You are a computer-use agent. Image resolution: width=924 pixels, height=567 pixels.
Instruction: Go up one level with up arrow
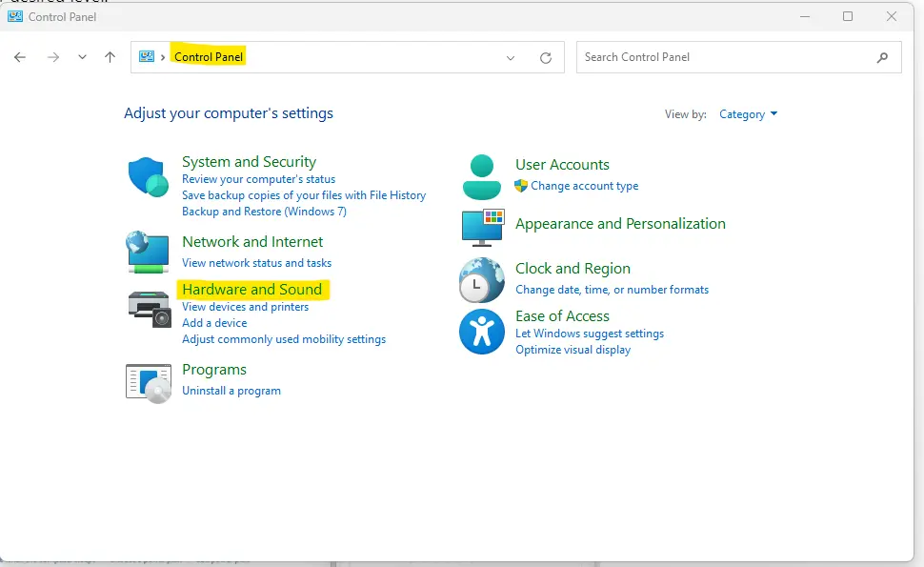point(110,57)
